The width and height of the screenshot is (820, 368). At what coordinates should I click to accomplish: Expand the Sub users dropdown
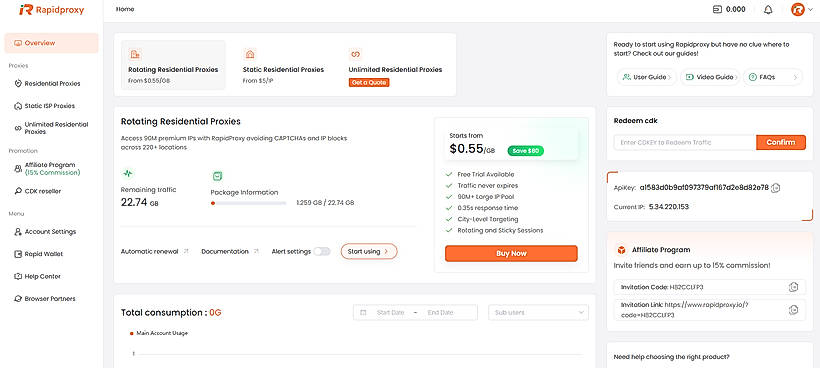coord(538,313)
